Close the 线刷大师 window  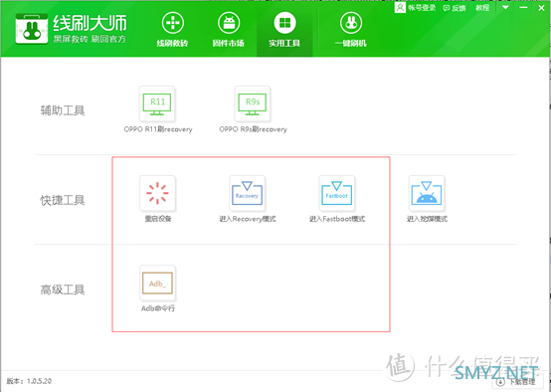[541, 8]
